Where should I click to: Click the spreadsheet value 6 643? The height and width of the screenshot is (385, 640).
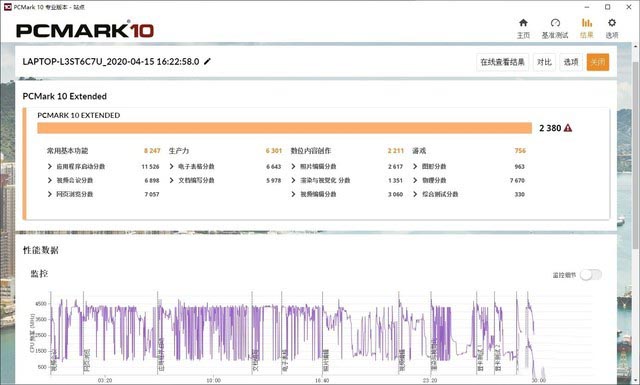click(x=273, y=167)
